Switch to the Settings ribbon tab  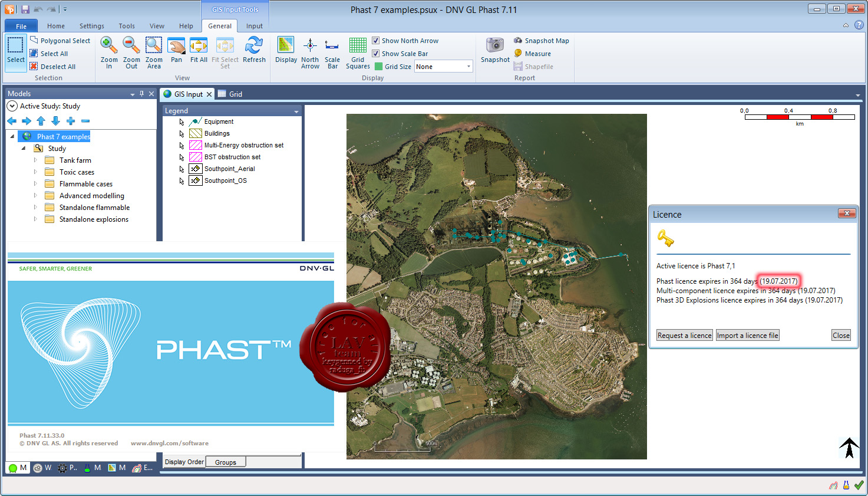click(x=92, y=26)
